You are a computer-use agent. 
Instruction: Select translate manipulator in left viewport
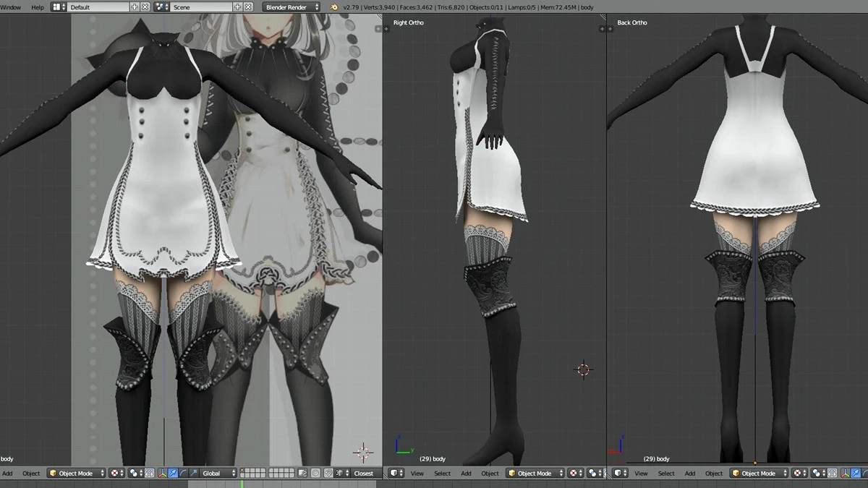click(173, 474)
